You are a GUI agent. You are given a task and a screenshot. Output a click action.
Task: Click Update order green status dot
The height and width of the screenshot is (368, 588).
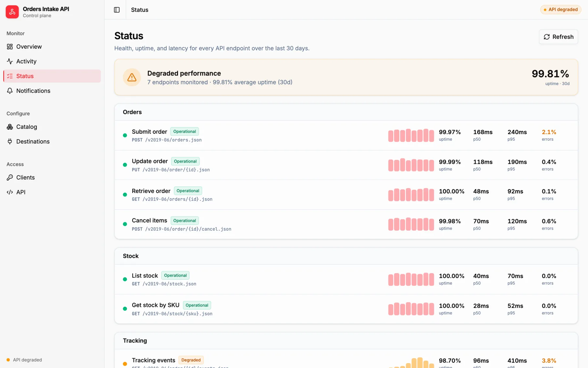click(x=125, y=165)
